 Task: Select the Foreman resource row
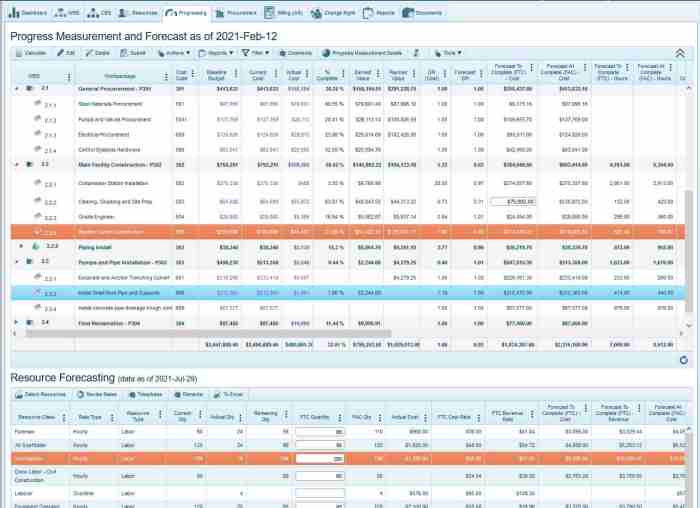tap(348, 432)
